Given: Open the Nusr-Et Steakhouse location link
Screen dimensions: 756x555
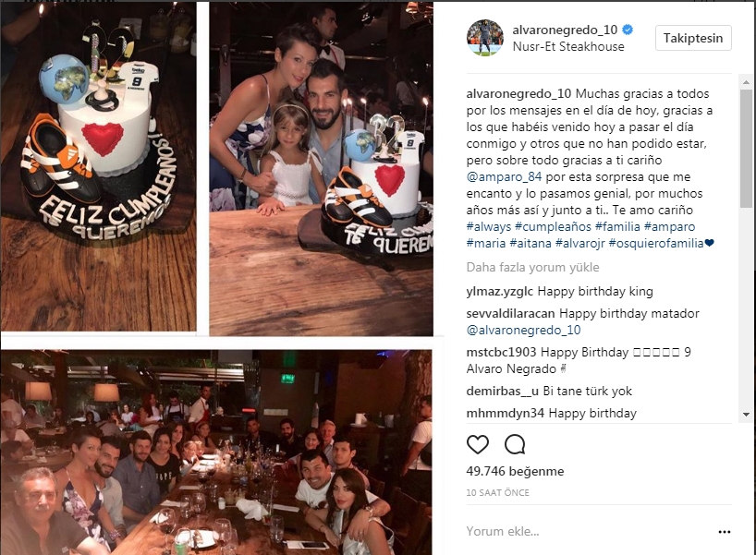Looking at the screenshot, I should point(568,47).
